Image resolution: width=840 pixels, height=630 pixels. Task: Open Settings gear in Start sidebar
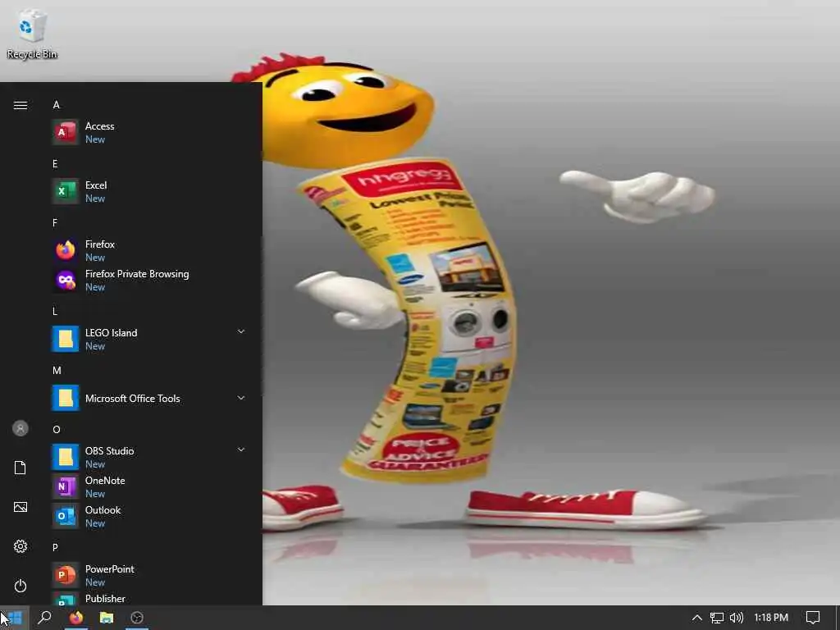[21, 546]
